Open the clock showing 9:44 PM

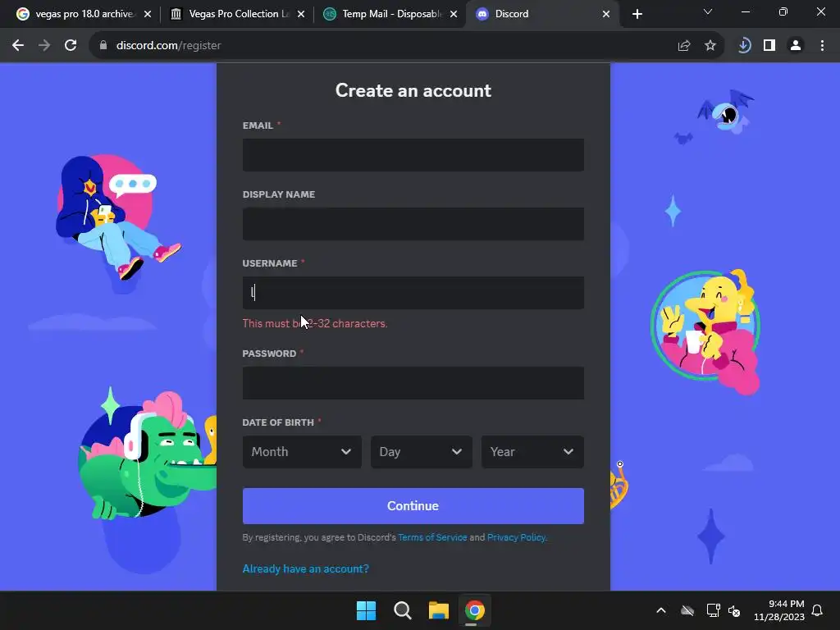(779, 610)
